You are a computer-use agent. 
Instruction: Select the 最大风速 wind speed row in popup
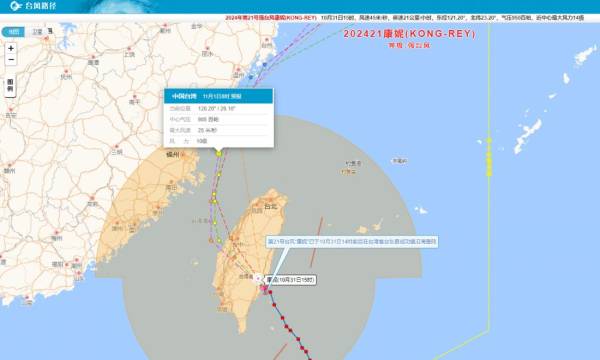point(218,130)
